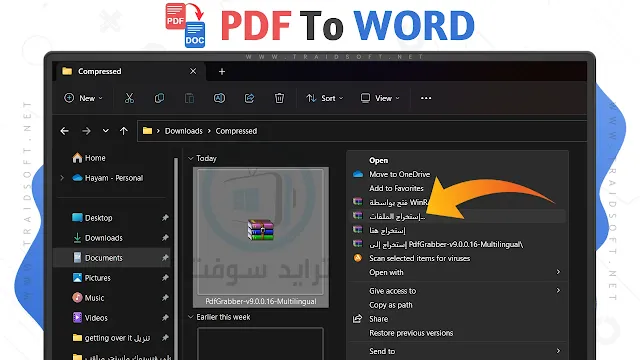The width and height of the screenshot is (640, 360).
Task: Click Downloads in the address breadcrumb
Action: pos(184,131)
